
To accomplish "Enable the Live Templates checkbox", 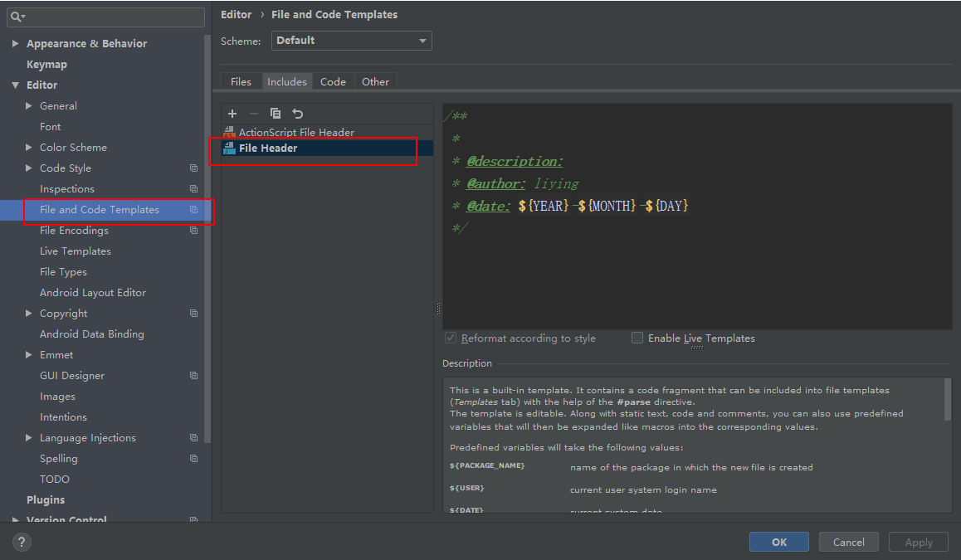I will [x=637, y=338].
